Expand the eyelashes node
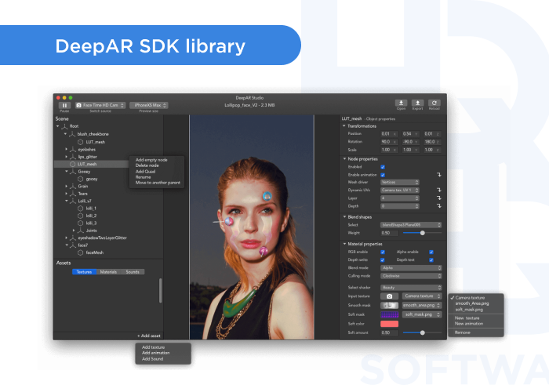This screenshot has height=392, width=549. pyautogui.click(x=66, y=150)
